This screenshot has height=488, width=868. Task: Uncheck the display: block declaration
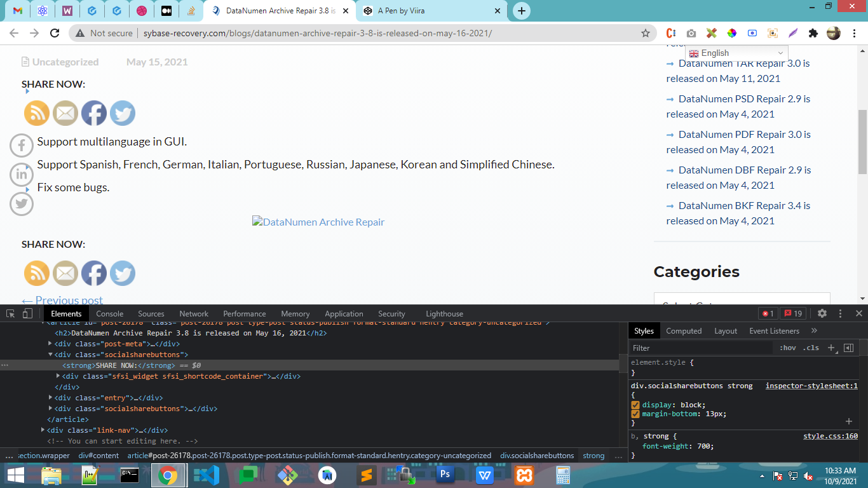coord(635,405)
